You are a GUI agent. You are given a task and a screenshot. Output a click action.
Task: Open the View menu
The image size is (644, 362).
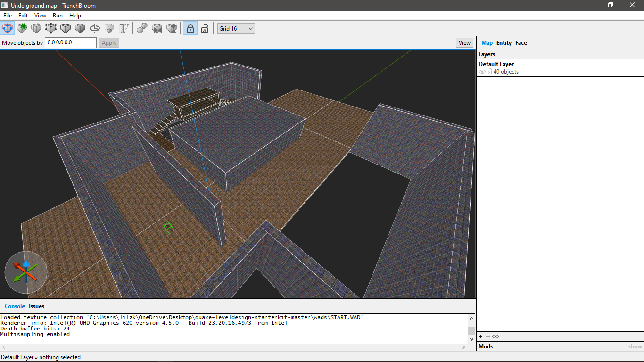click(x=41, y=16)
